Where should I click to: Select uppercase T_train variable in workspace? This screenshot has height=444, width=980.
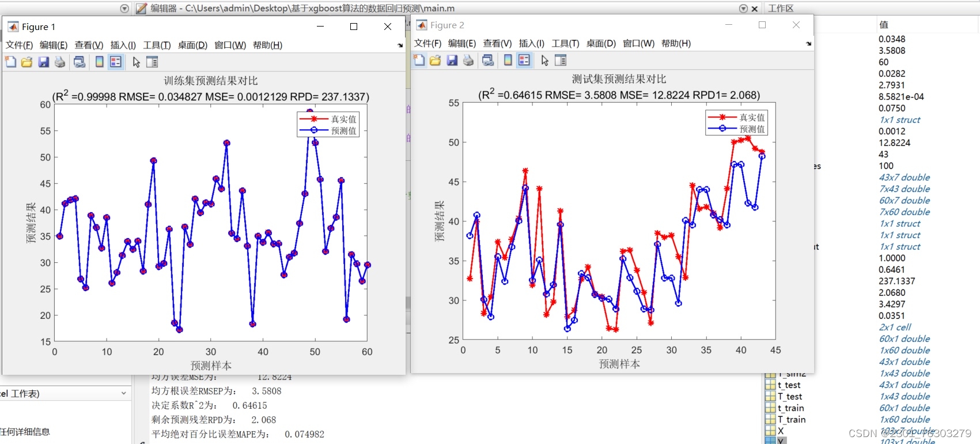pyautogui.click(x=792, y=420)
